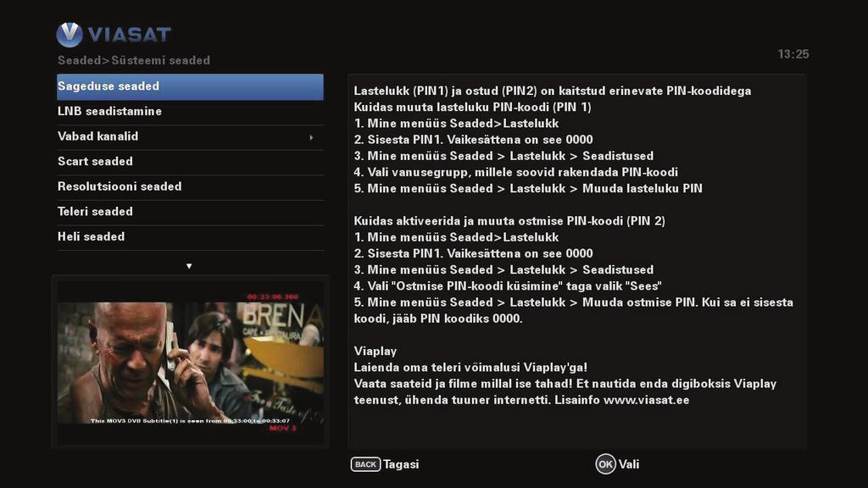Image resolution: width=868 pixels, height=488 pixels.
Task: Click the www.viasat.ee web address
Action: pos(646,400)
